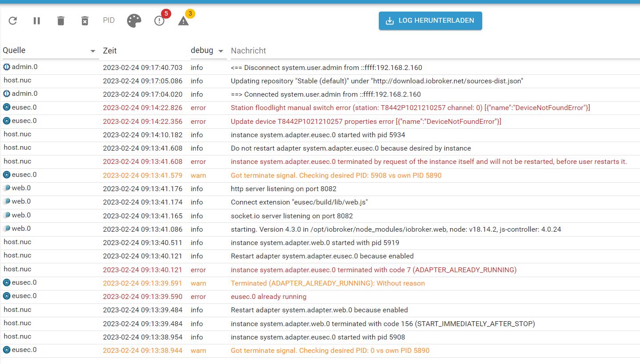This screenshot has width=640, height=364.
Task: Toggle PID column display
Action: point(109,20)
